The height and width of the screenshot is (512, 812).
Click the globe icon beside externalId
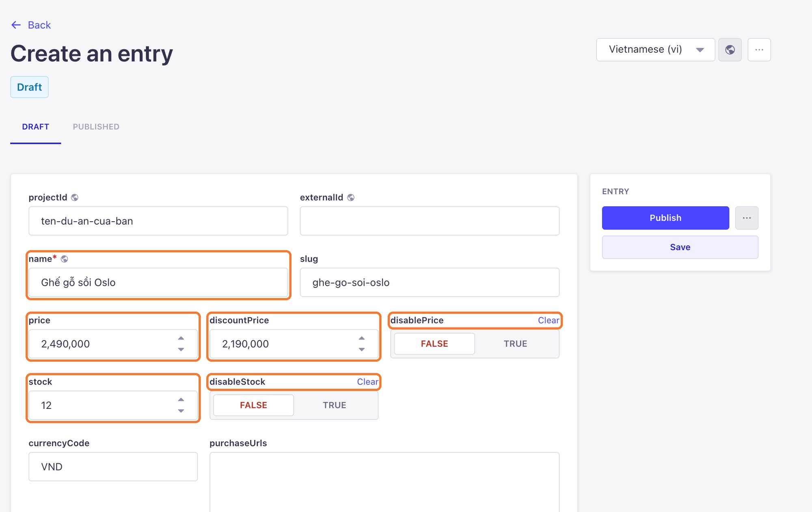(351, 197)
